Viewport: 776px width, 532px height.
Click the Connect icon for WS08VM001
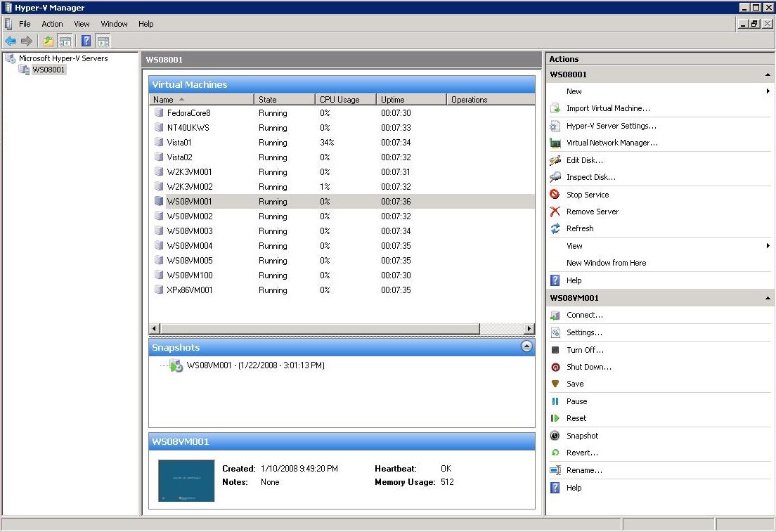pyautogui.click(x=555, y=316)
